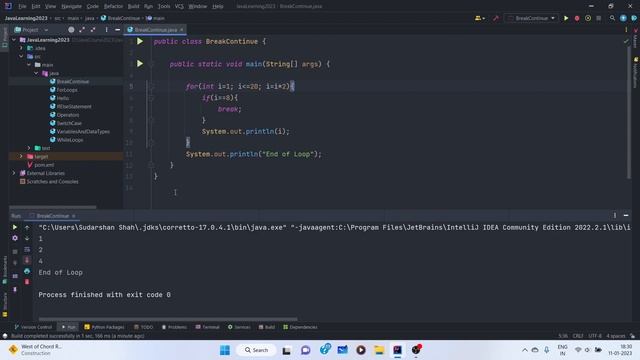640x360 pixels.
Task: Toggle soft-wrap icon in Run console
Action: tap(27, 249)
